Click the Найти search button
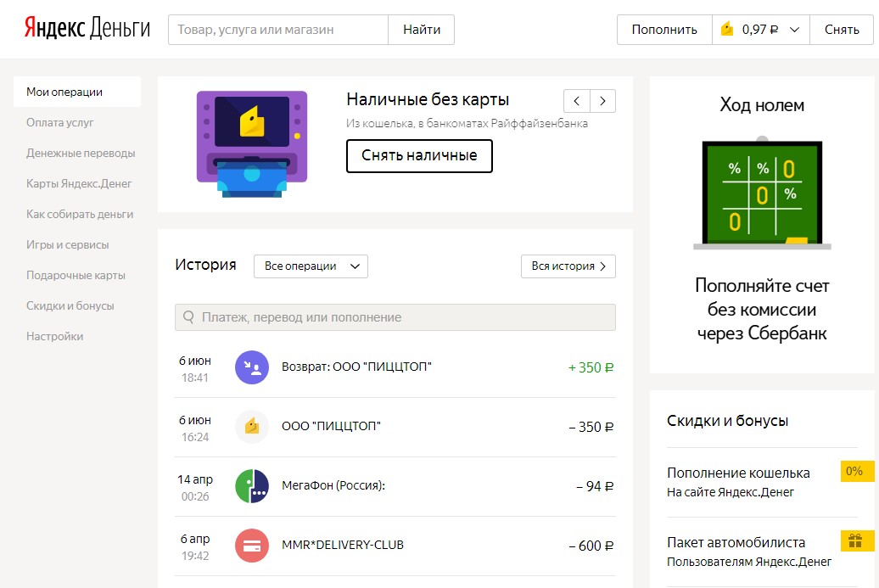Viewport: 879px width, 588px height. point(421,30)
